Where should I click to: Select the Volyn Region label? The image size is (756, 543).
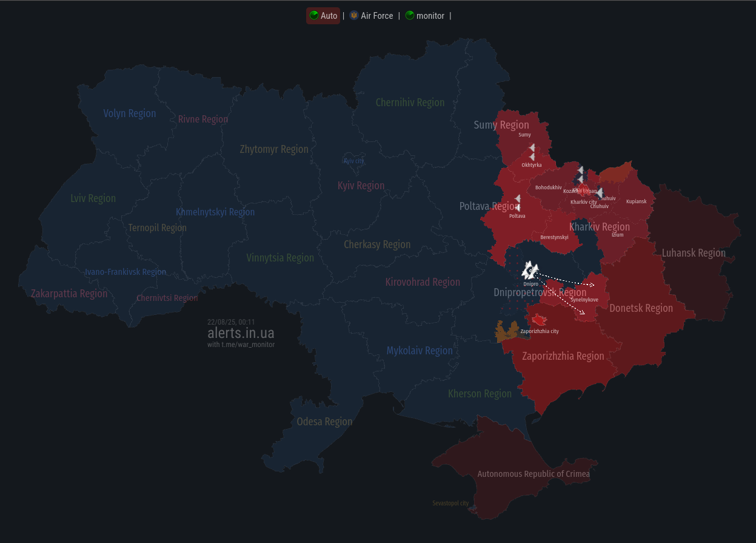point(130,113)
